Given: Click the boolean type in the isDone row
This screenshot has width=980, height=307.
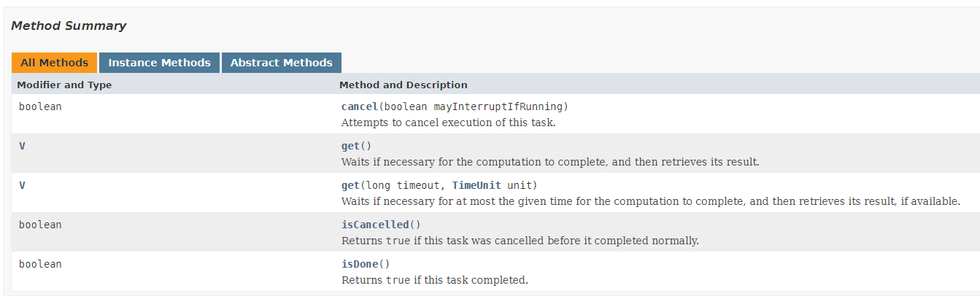Looking at the screenshot, I should click(40, 264).
